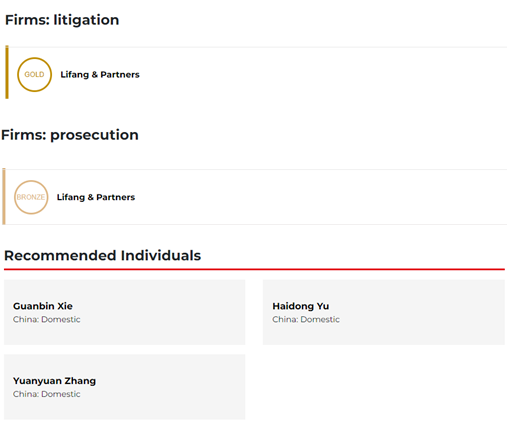Select the Recommended Individuals heading
The image size is (507, 436).
pyautogui.click(x=102, y=256)
